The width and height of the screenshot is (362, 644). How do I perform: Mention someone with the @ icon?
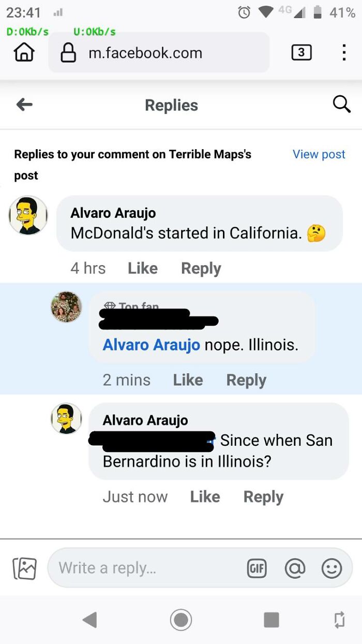coord(294,567)
